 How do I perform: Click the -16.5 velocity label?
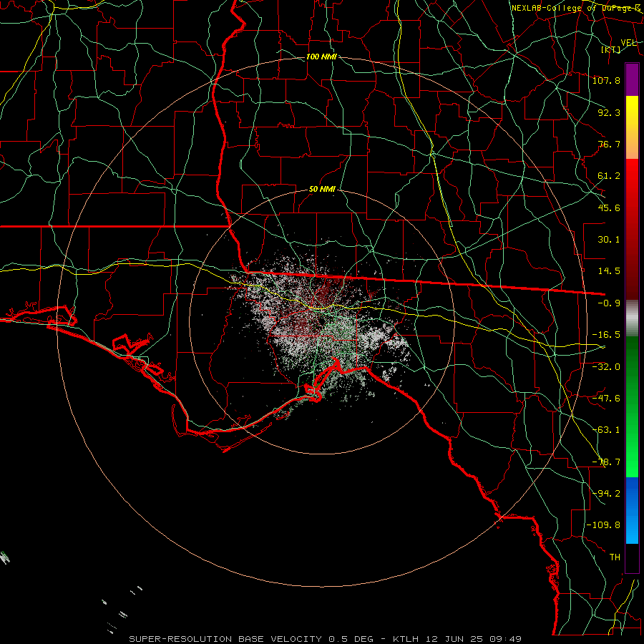[x=606, y=335]
